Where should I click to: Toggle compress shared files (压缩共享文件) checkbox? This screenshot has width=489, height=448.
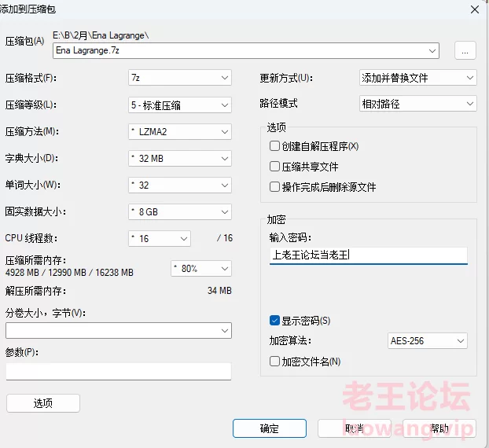click(x=274, y=167)
